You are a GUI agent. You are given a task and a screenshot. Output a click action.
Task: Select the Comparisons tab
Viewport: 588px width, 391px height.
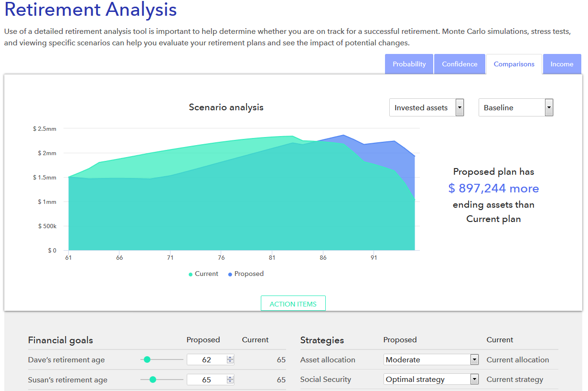[x=514, y=64]
